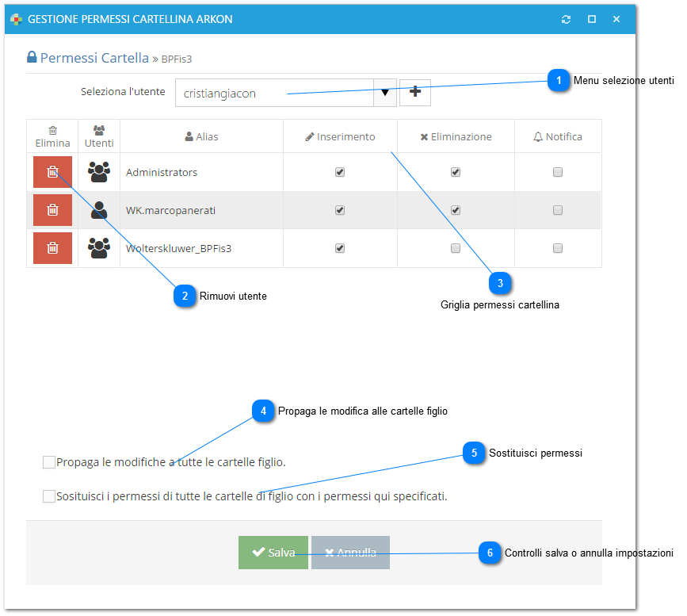Check 'Propaga le modifiche a tutte le cartelle figlio'
The height and width of the screenshot is (616, 687).
click(48, 462)
